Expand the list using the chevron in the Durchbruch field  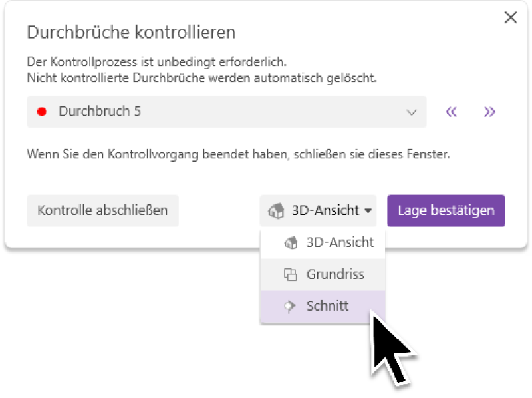[x=412, y=112]
